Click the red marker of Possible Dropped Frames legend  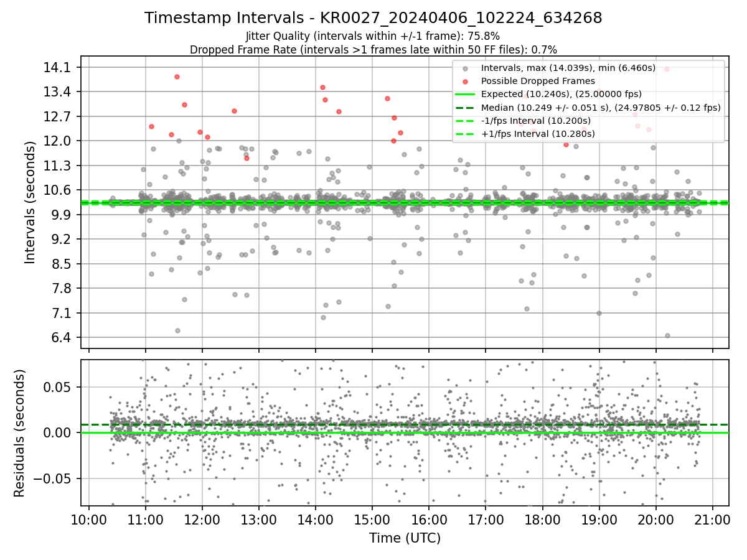pos(466,81)
